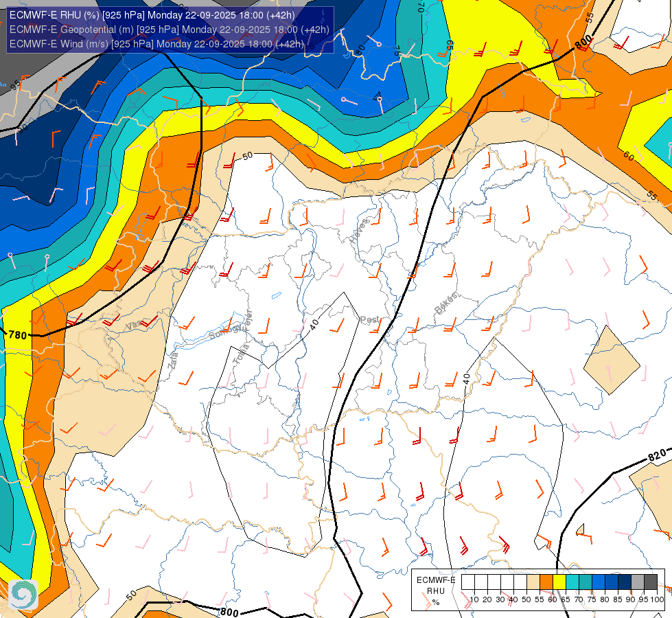This screenshot has width=672, height=618.
Task: Click the bright blue 75–80% legend swatch
Action: (x=599, y=582)
